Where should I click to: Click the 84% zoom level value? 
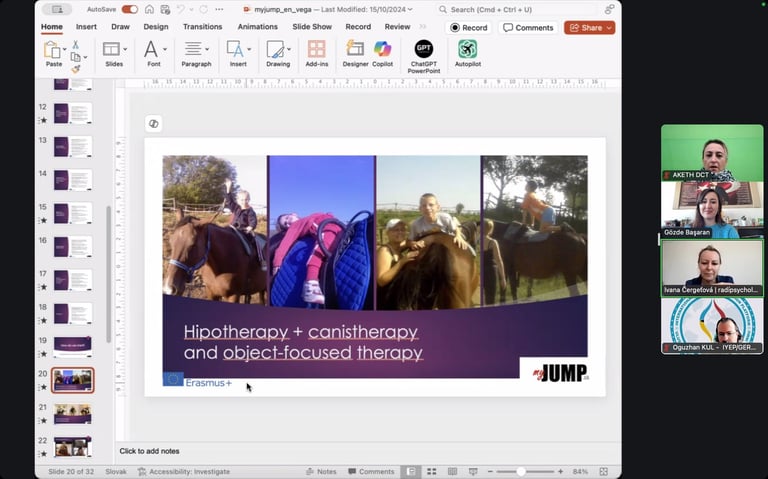click(x=580, y=471)
